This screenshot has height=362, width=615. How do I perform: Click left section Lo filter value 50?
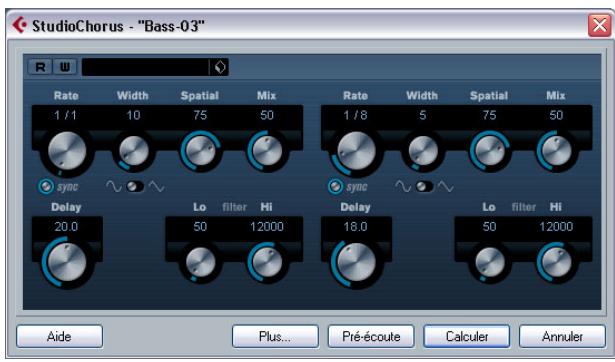click(200, 227)
